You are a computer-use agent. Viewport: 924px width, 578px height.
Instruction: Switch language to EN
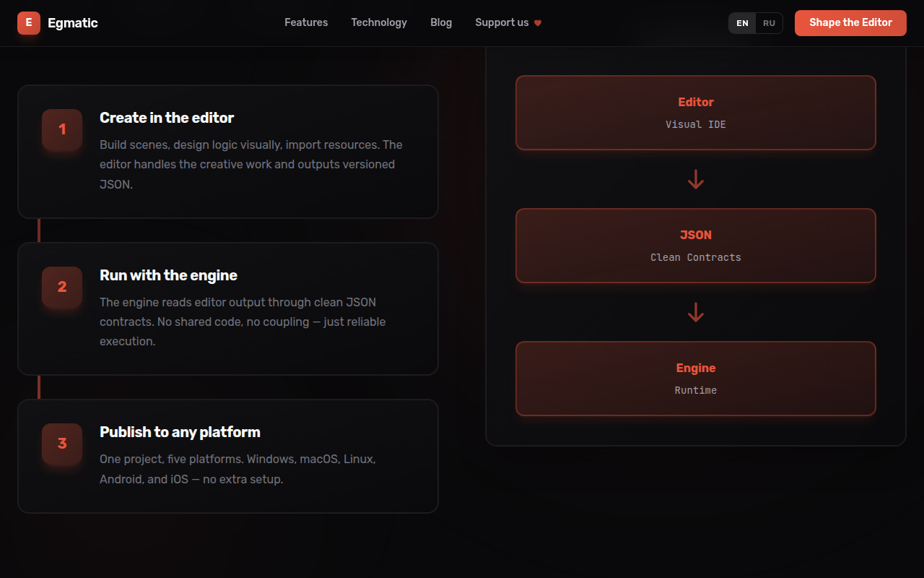click(x=742, y=23)
